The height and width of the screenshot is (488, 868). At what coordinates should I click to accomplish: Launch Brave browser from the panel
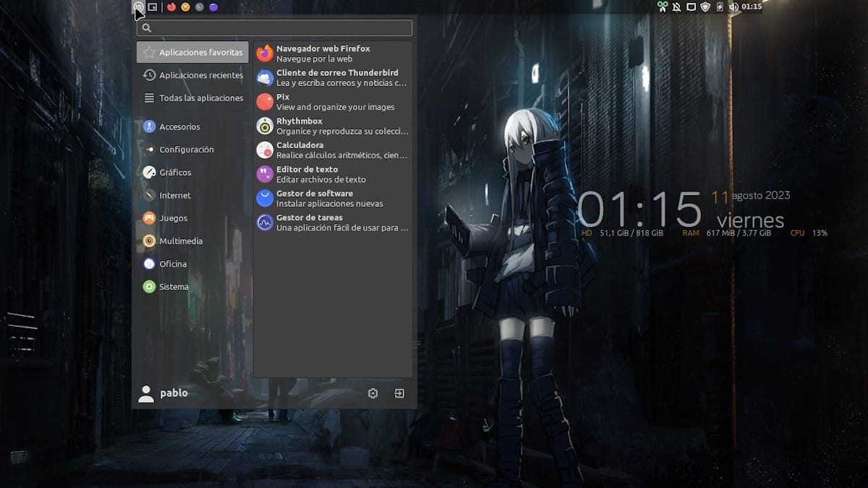click(x=185, y=7)
